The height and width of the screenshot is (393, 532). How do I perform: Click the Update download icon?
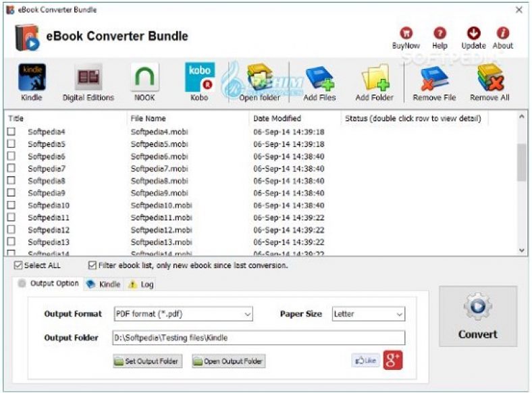click(x=474, y=33)
